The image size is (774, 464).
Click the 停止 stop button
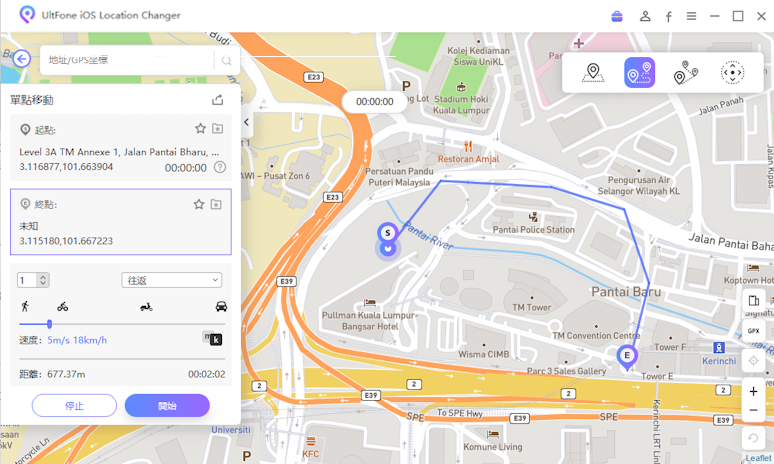tap(75, 406)
